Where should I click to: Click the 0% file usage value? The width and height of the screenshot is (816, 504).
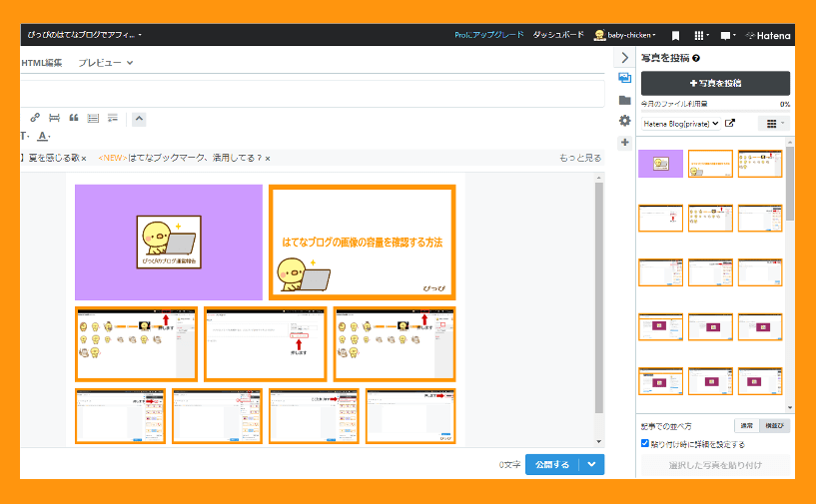pos(785,104)
